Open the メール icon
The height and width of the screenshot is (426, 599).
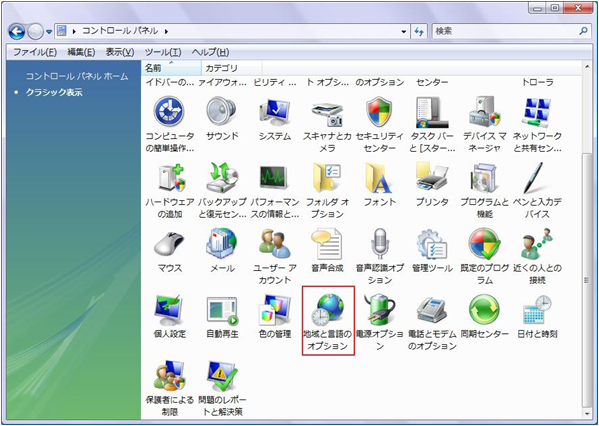[222, 244]
